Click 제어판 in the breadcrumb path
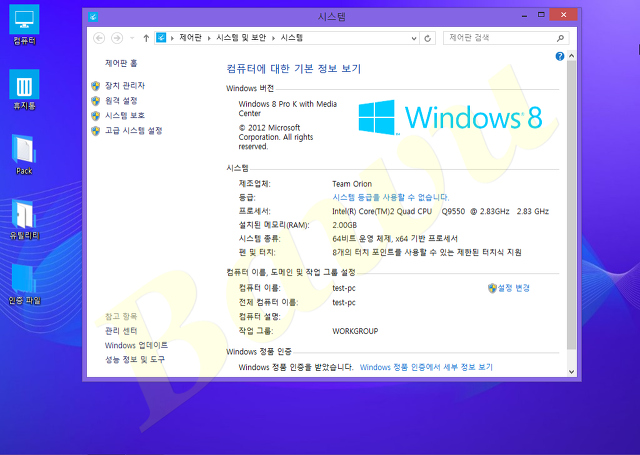Viewport: 640px width, 455px height. click(x=190, y=38)
